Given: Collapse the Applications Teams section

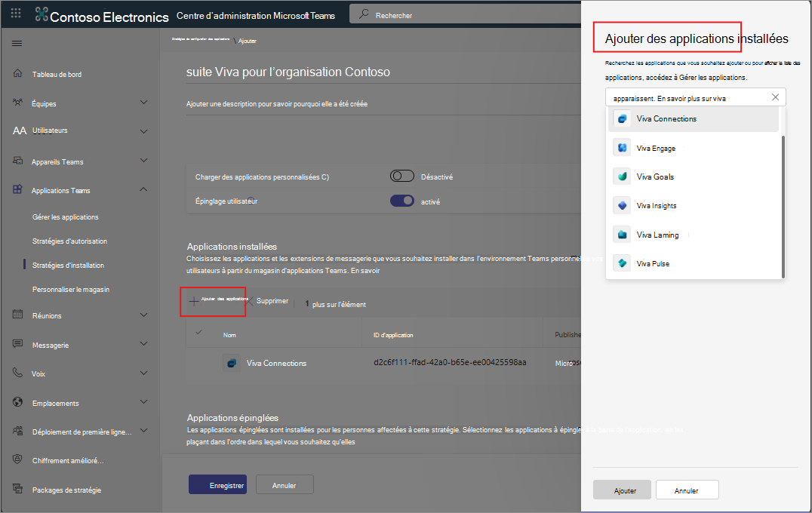Looking at the screenshot, I should point(143,190).
